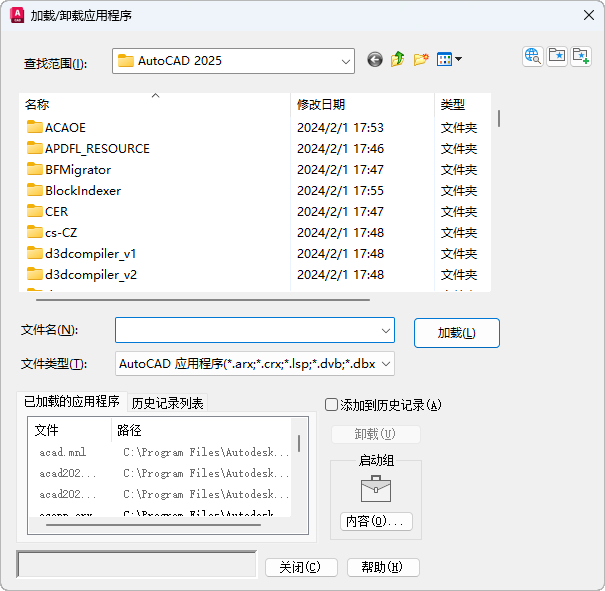The height and width of the screenshot is (591, 605).
Task: Select the CER folder icon
Action: [x=35, y=211]
